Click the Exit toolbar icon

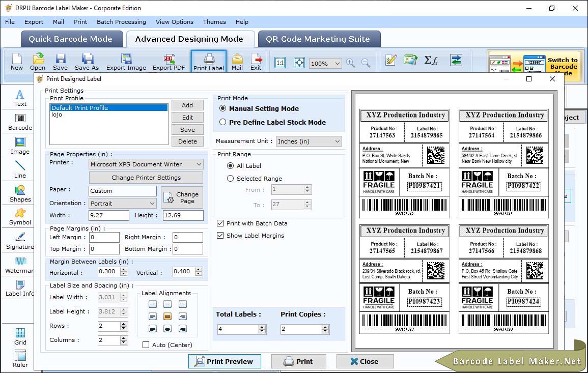[x=256, y=62]
